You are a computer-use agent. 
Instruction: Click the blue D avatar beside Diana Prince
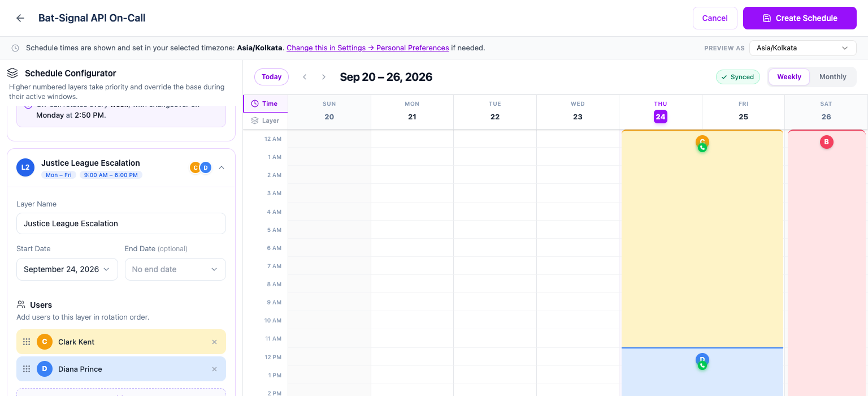[45, 369]
